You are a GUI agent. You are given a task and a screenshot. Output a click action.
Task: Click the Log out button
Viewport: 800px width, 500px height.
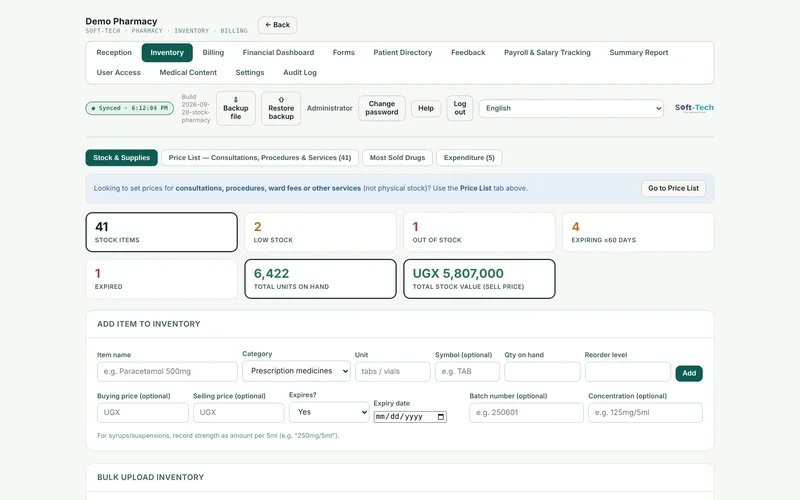point(460,108)
